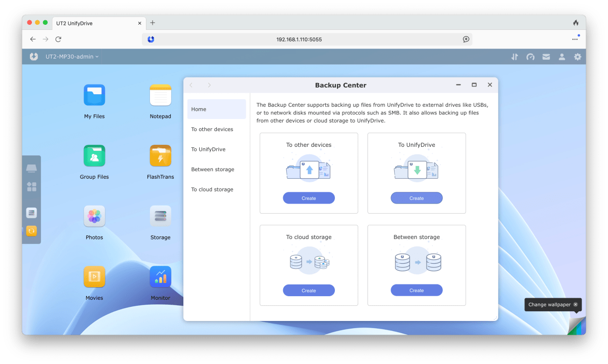
Task: Open the user account icon
Action: click(562, 57)
